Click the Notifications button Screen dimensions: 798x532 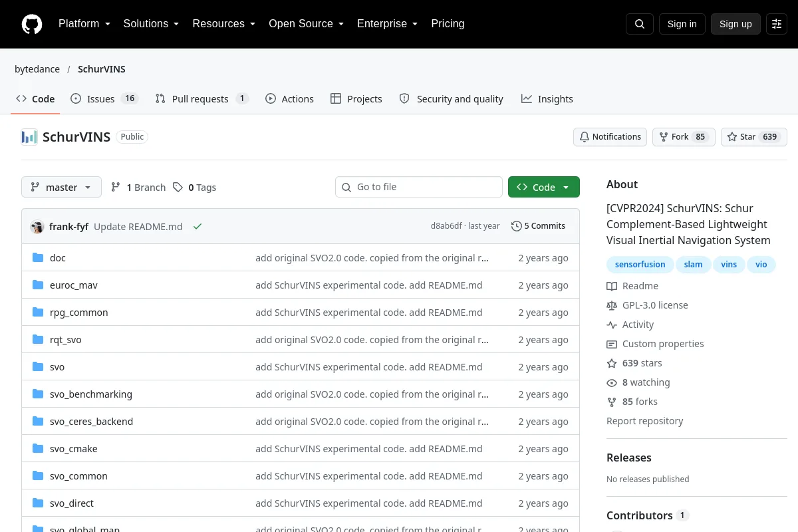coord(610,137)
